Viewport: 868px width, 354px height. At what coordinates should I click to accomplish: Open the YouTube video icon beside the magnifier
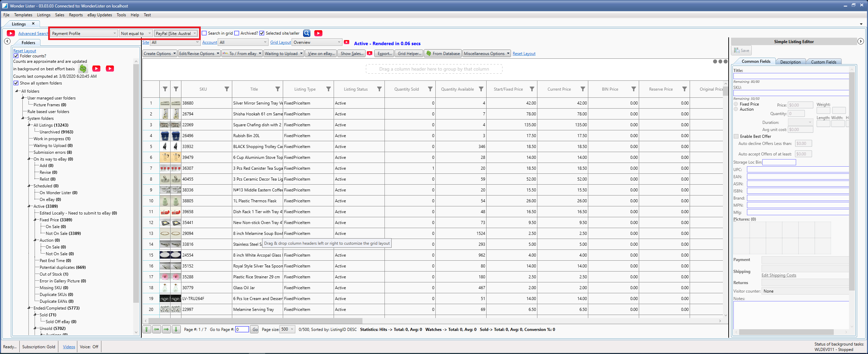[318, 33]
